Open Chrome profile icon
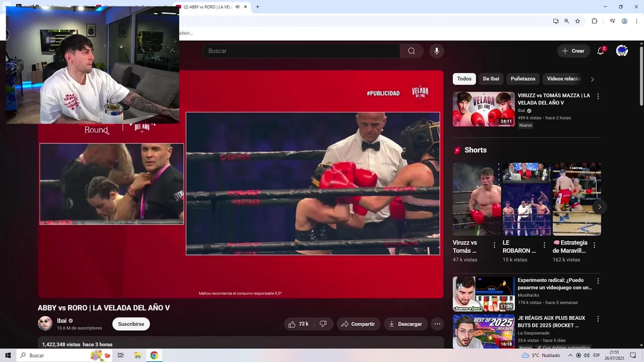This screenshot has height=362, width=644. [624, 21]
